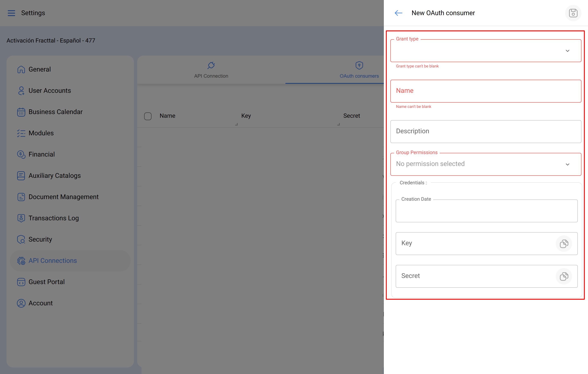Click the Security shield icon in the sidebar
588x374 pixels.
point(21,239)
